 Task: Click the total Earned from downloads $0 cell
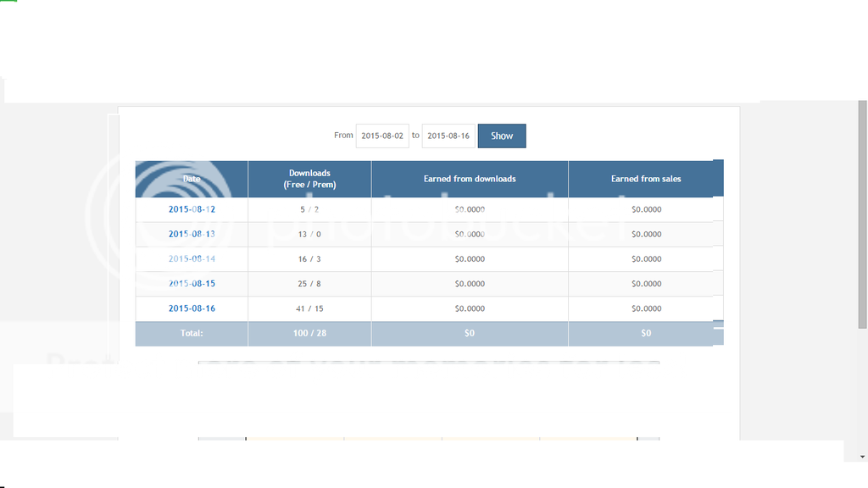coord(470,334)
